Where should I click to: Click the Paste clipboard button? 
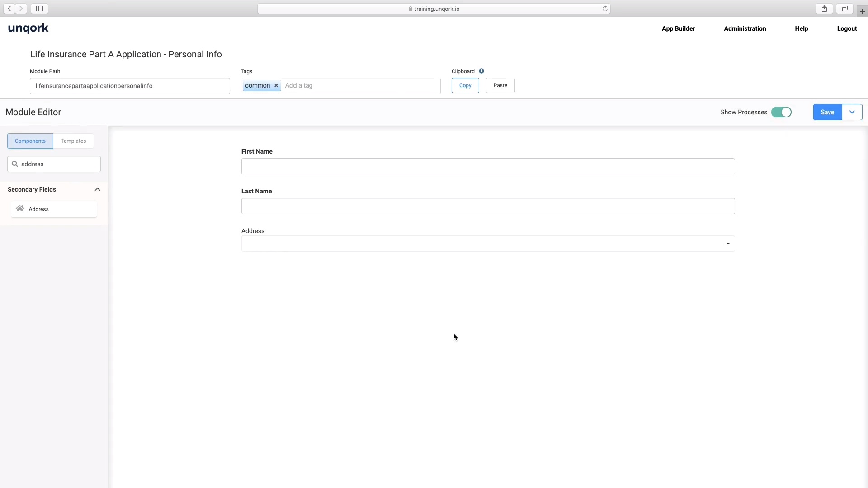click(x=500, y=85)
